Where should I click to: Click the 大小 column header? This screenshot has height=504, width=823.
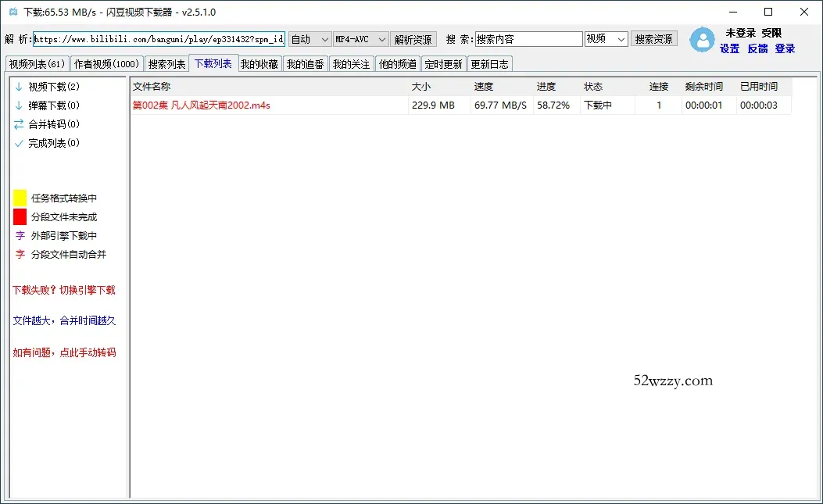[439, 87]
